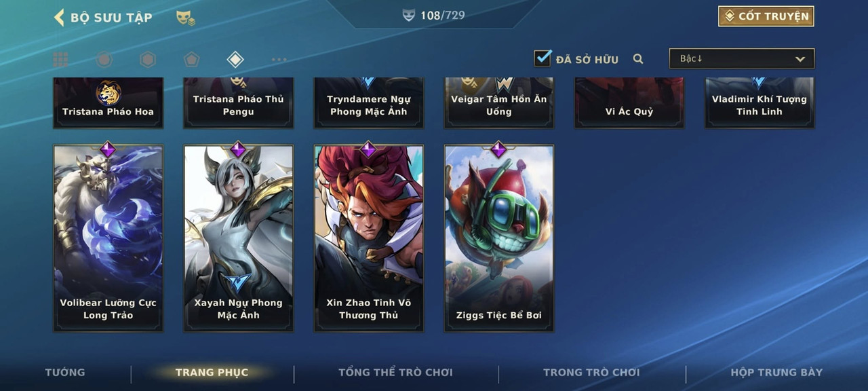Filter by the circular rarity gem icon
The width and height of the screenshot is (868, 391).
104,60
